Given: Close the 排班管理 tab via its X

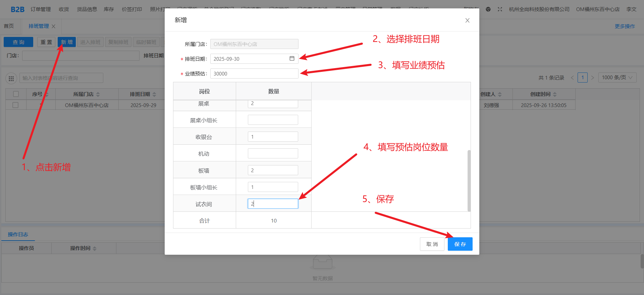Looking at the screenshot, I should click(54, 26).
